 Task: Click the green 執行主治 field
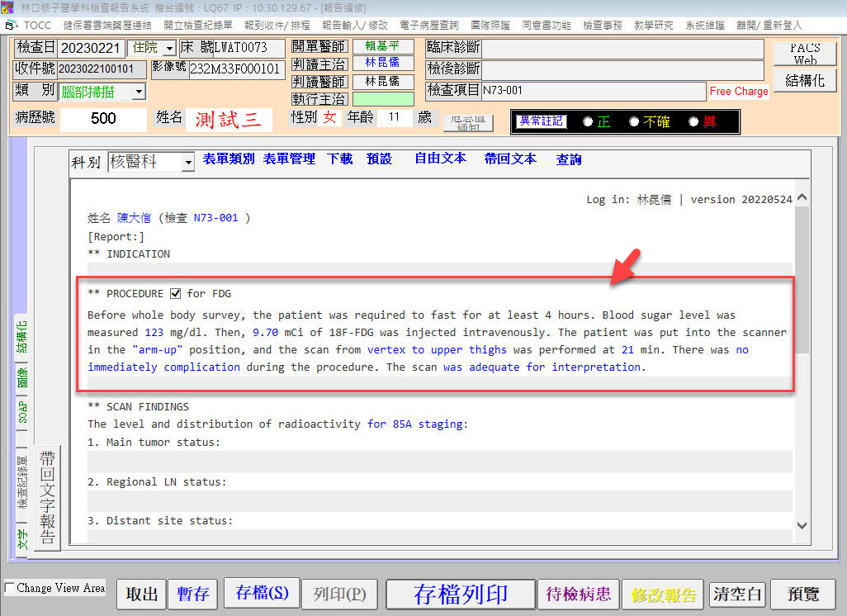click(x=383, y=99)
